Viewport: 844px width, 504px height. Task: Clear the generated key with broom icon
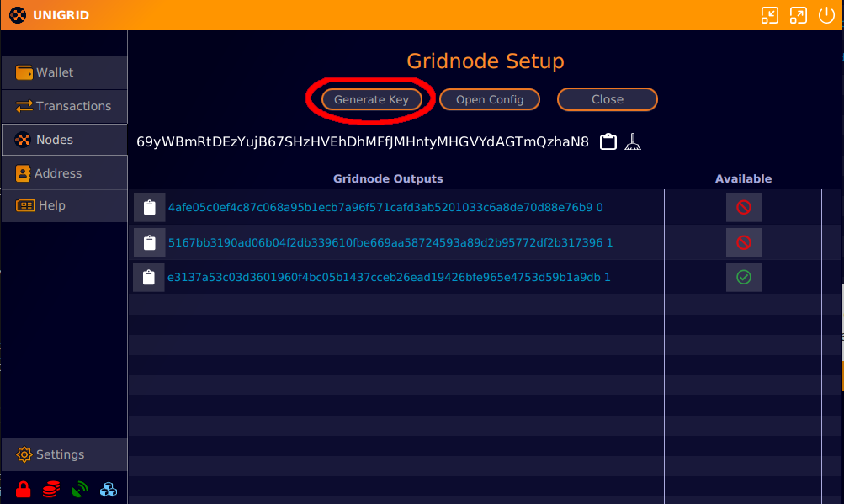click(633, 141)
